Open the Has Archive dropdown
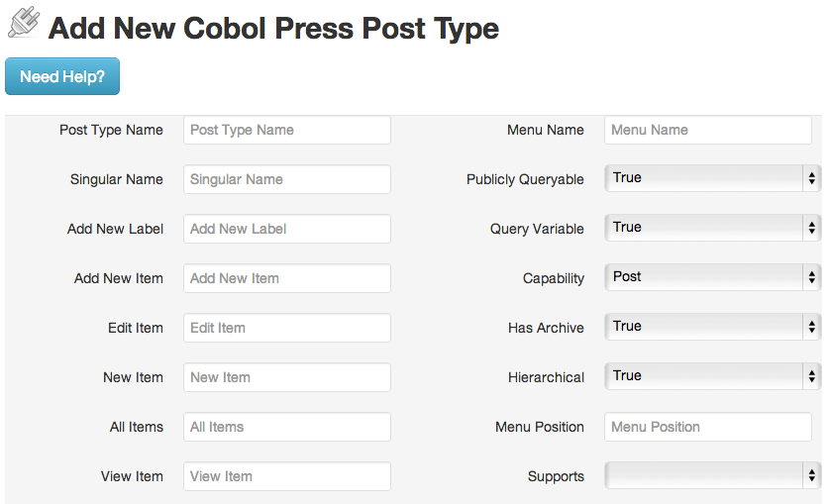The image size is (830, 504). pyautogui.click(x=712, y=327)
